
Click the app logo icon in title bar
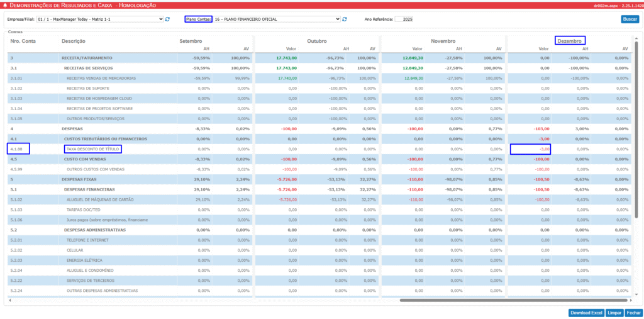[5, 4]
